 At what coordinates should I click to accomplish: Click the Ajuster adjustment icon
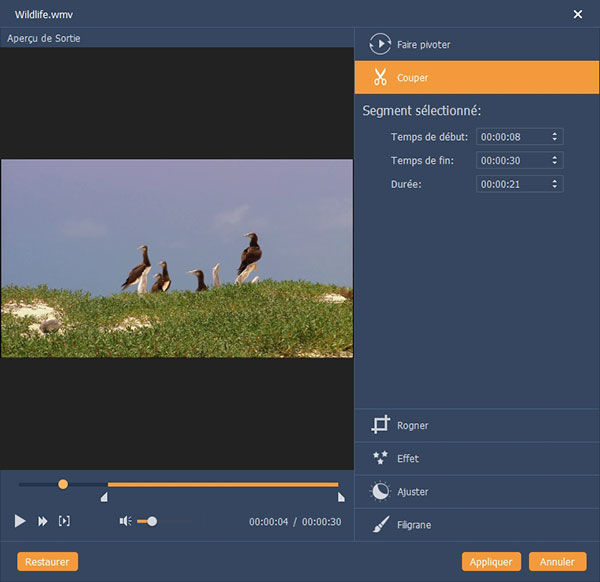379,492
